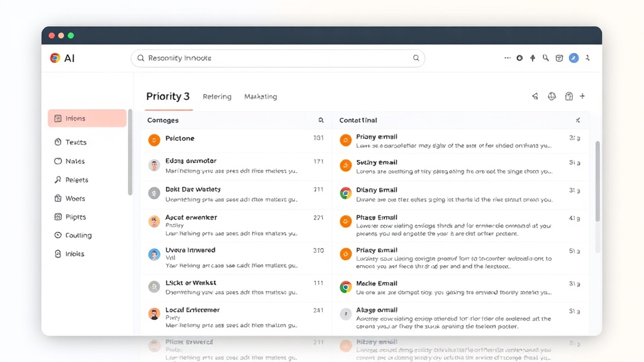Click the blue round profile icon
The width and height of the screenshot is (644, 362).
pyautogui.click(x=574, y=58)
